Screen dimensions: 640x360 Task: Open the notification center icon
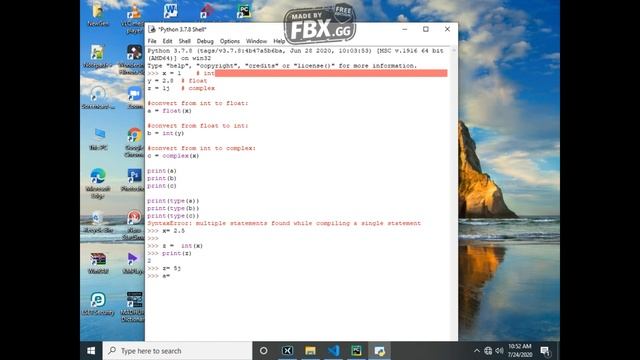(545, 351)
